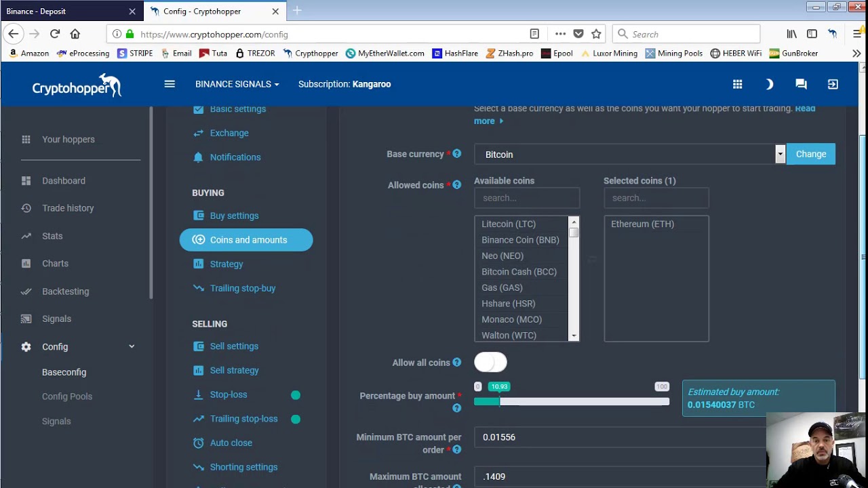Click the Allow all coins help icon
868x488 pixels.
tap(456, 363)
